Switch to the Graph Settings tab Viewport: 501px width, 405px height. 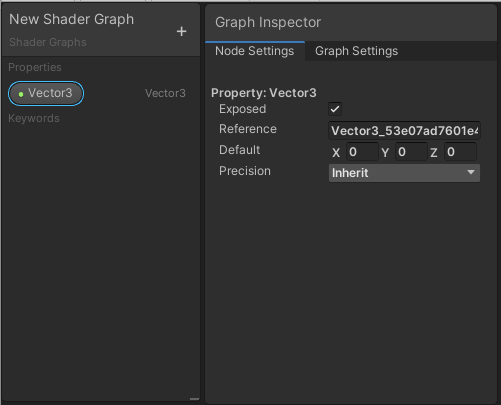356,51
